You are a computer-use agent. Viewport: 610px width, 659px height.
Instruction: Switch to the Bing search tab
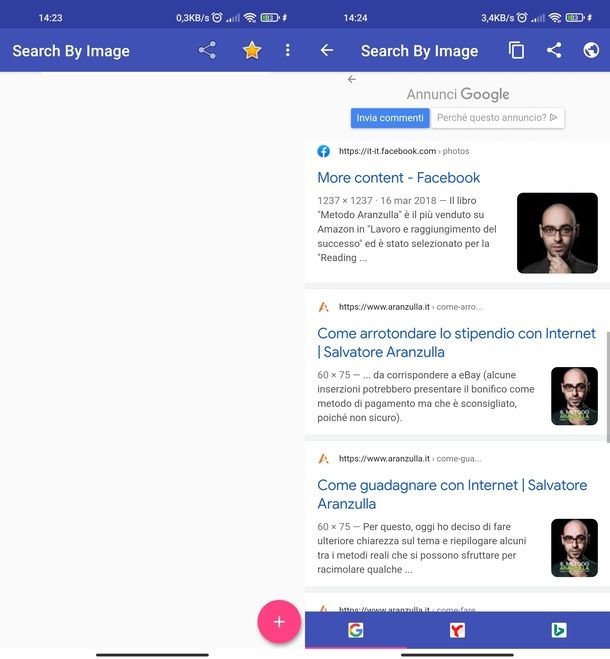pos(559,630)
